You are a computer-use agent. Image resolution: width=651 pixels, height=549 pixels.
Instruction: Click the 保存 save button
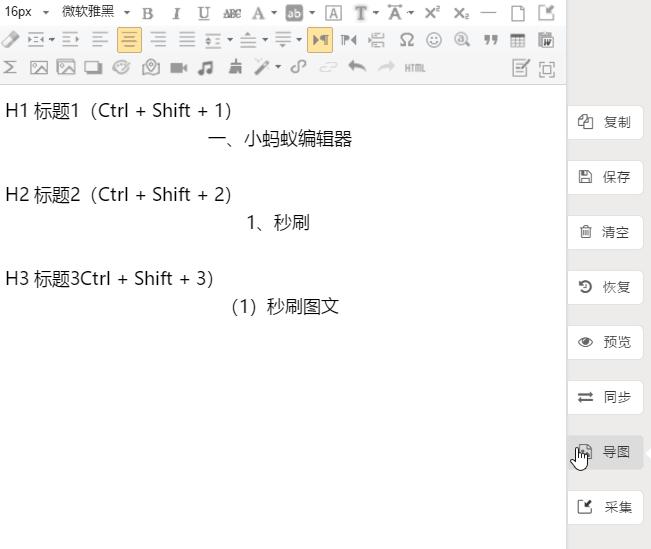tap(605, 177)
